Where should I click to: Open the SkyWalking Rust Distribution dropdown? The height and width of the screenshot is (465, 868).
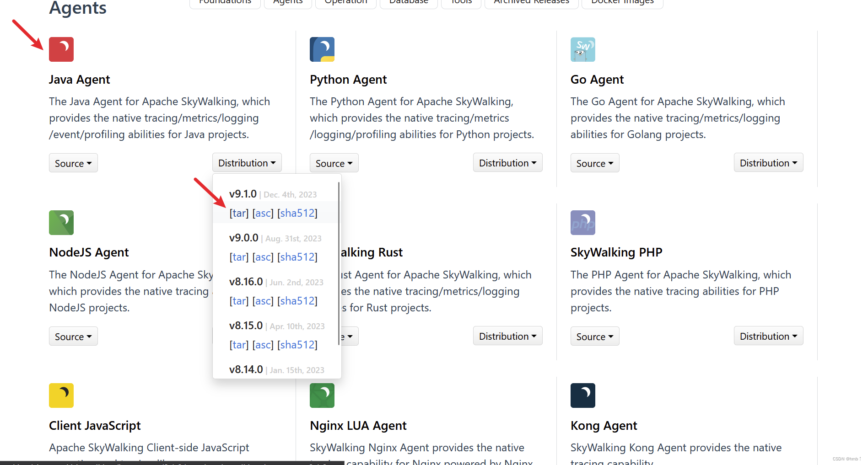pyautogui.click(x=508, y=336)
